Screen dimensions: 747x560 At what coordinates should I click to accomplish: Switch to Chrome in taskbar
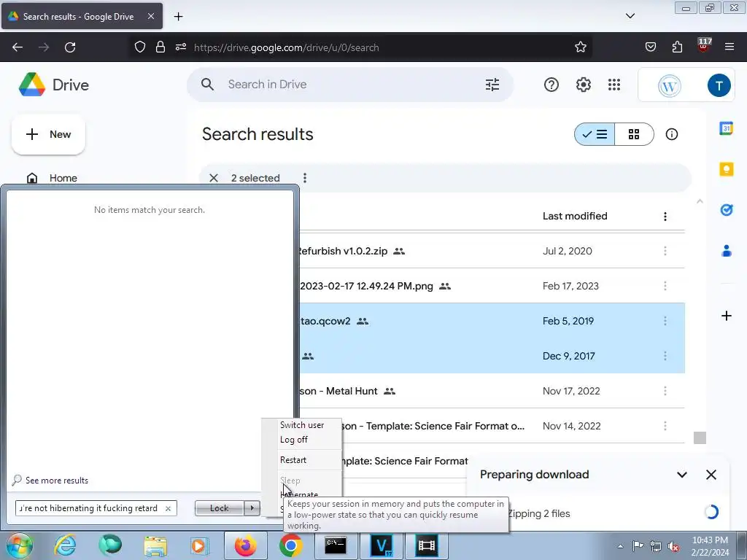(x=290, y=545)
